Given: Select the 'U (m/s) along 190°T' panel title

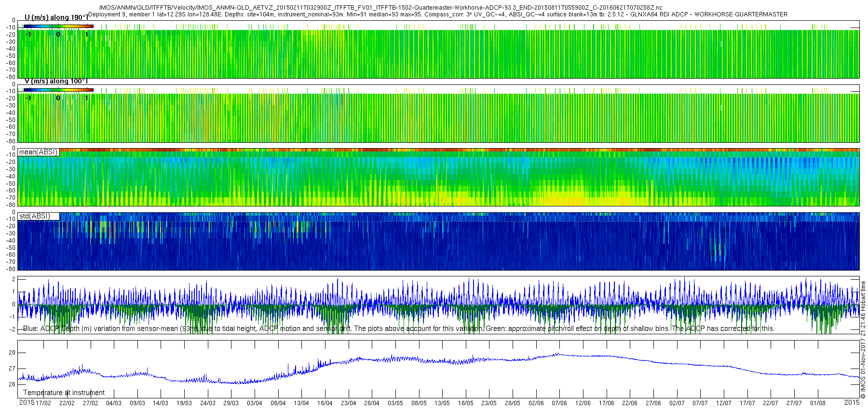Looking at the screenshot, I should coord(56,18).
